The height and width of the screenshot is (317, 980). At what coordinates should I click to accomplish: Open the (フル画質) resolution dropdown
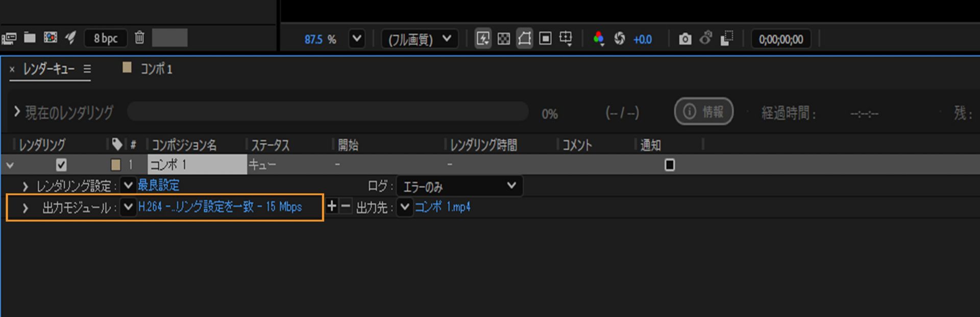pyautogui.click(x=420, y=39)
